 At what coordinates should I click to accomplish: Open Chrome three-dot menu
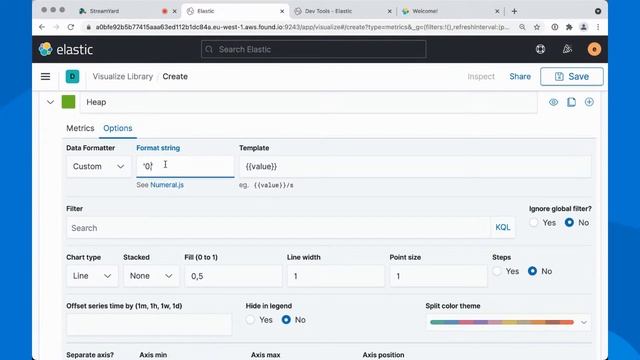point(598,27)
